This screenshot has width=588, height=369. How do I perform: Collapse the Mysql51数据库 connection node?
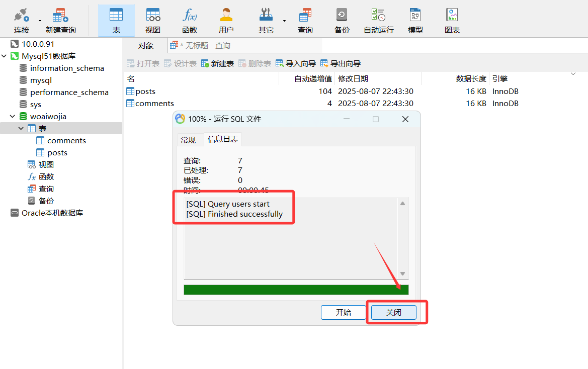tap(4, 56)
